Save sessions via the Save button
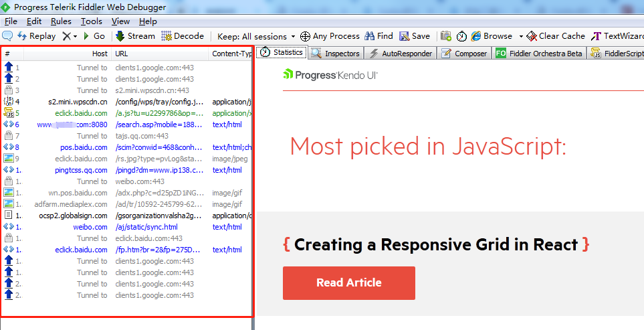644x330 pixels. click(415, 36)
